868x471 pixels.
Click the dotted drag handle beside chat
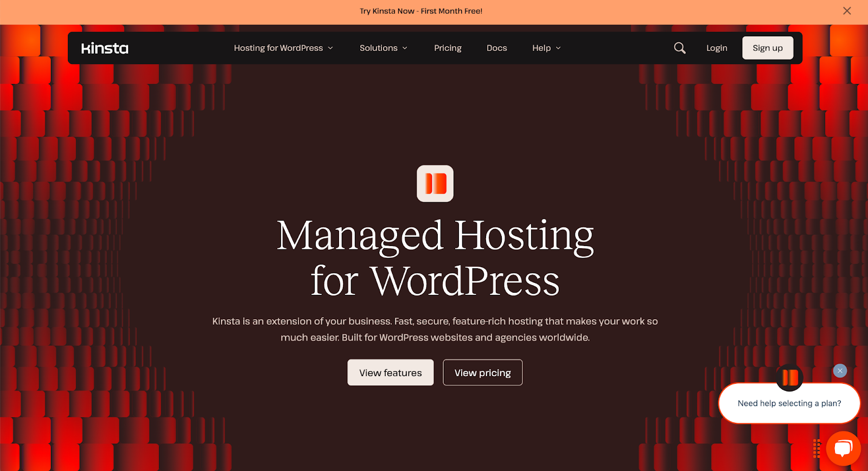(x=816, y=448)
